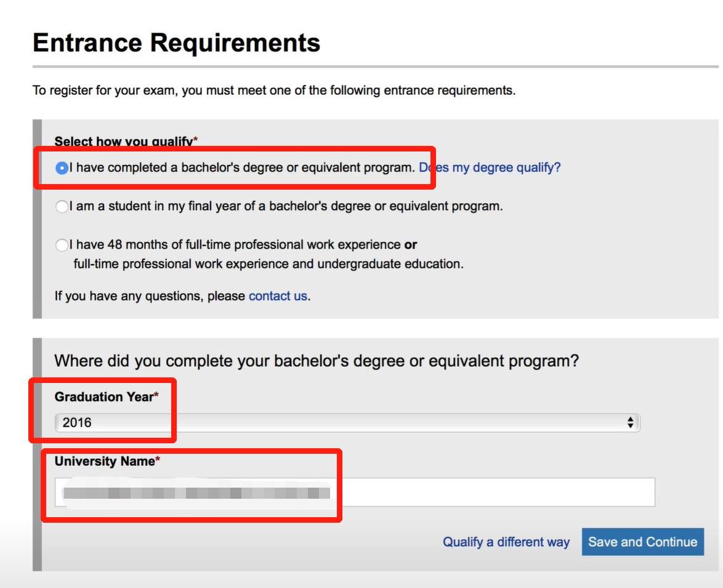Image resolution: width=723 pixels, height=588 pixels.
Task: Click the "Select how you qualify" label
Action: click(x=123, y=142)
